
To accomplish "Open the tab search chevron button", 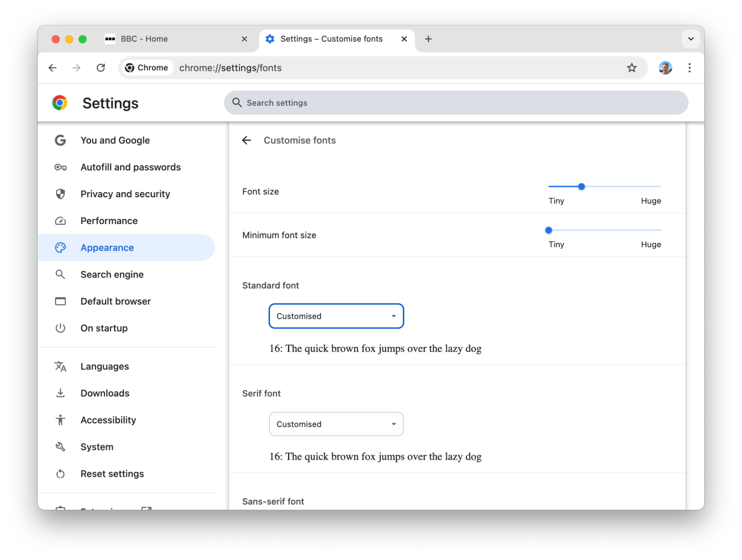I will 691,39.
